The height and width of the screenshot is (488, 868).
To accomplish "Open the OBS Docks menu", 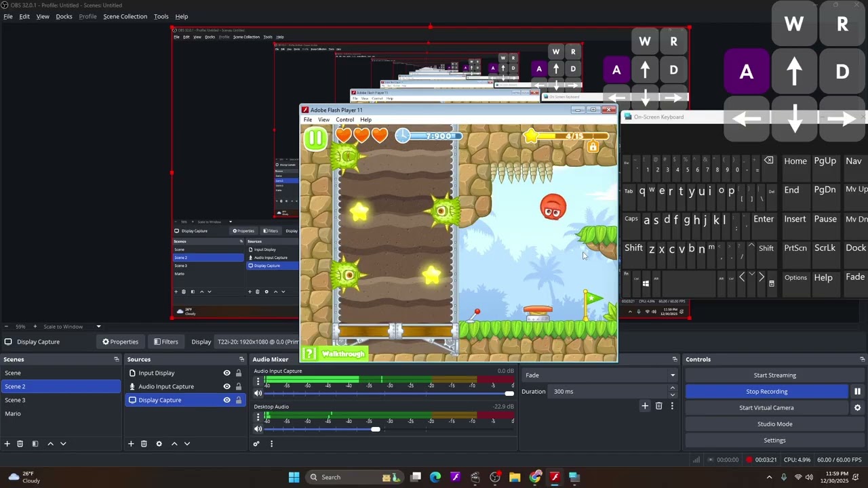I will (64, 16).
